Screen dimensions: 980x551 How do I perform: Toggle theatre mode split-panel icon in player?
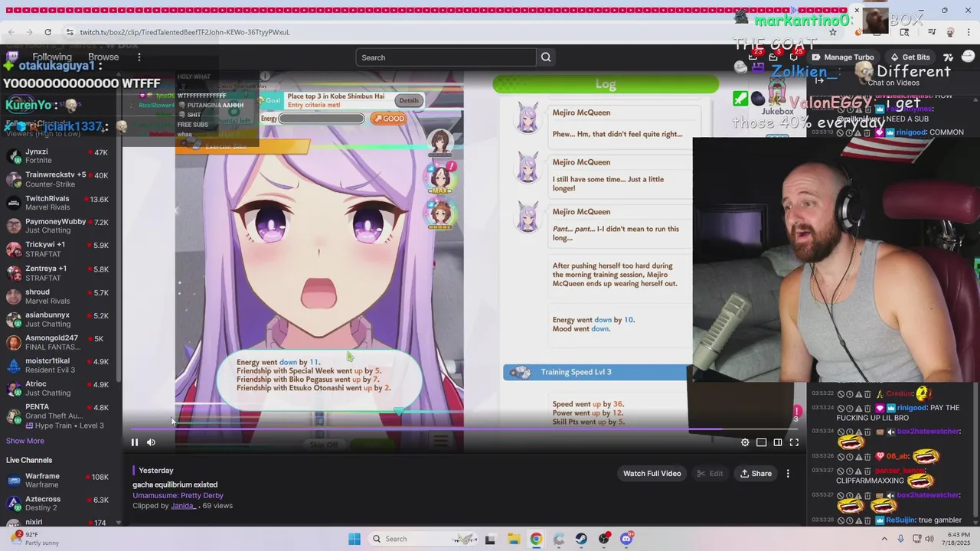tap(778, 442)
